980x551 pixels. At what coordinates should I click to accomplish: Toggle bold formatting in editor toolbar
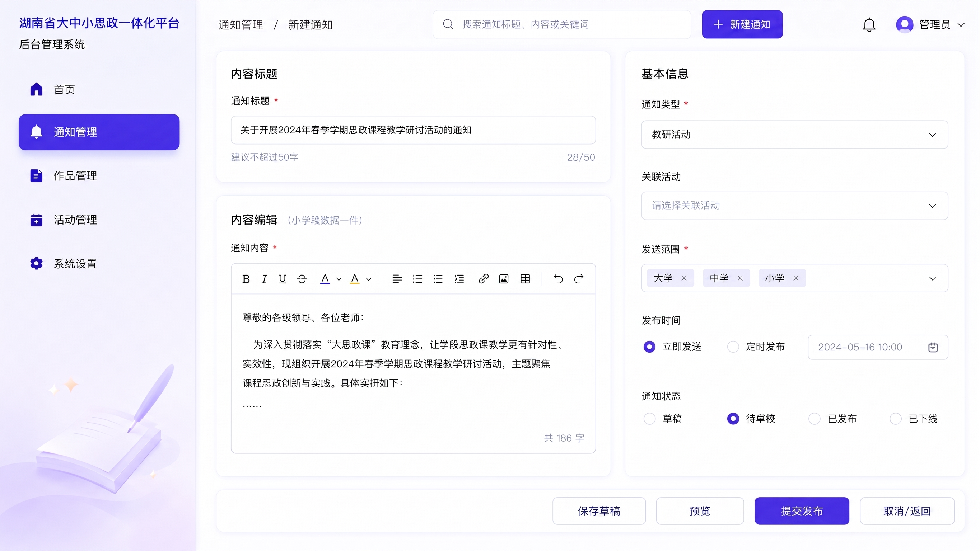(246, 279)
